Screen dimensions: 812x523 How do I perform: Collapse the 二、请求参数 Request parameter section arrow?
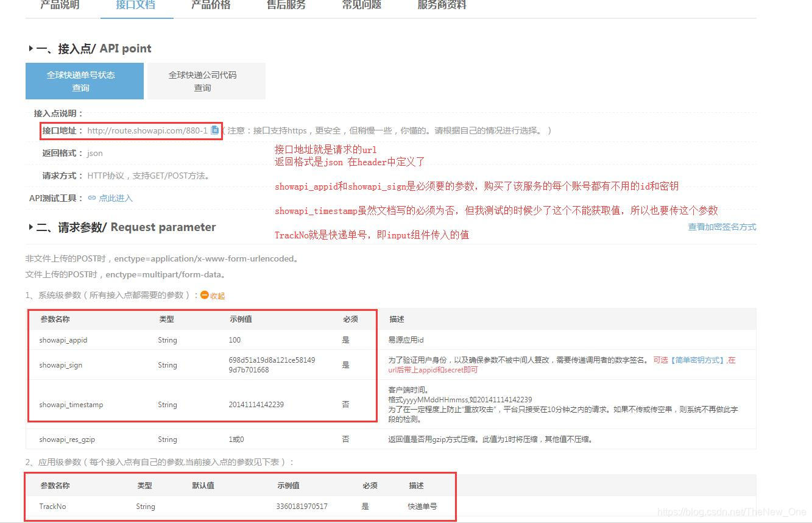pos(30,227)
